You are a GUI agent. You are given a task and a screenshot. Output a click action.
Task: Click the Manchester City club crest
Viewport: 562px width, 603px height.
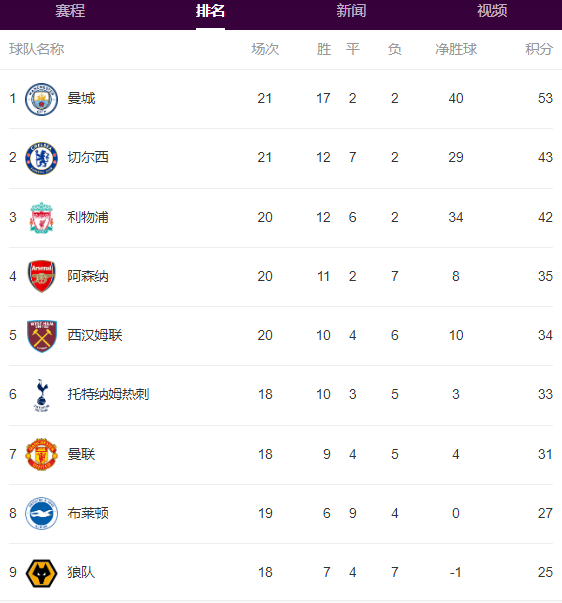(42, 99)
